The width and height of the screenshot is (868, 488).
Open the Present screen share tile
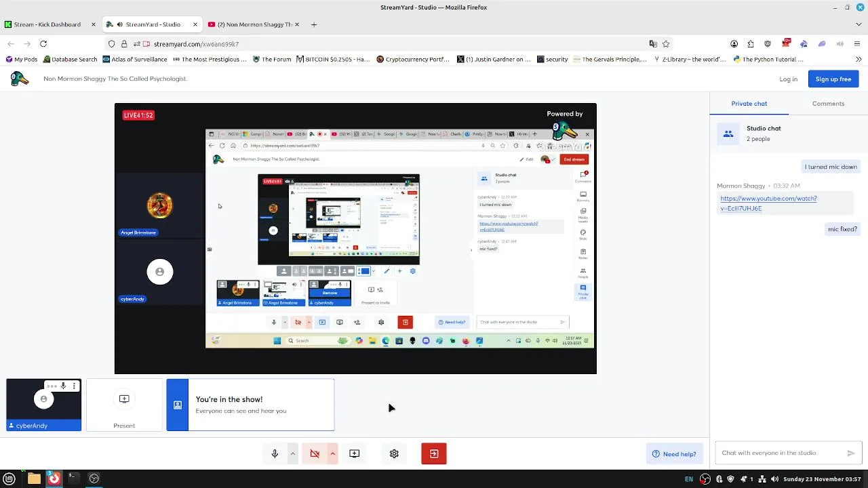[124, 405]
